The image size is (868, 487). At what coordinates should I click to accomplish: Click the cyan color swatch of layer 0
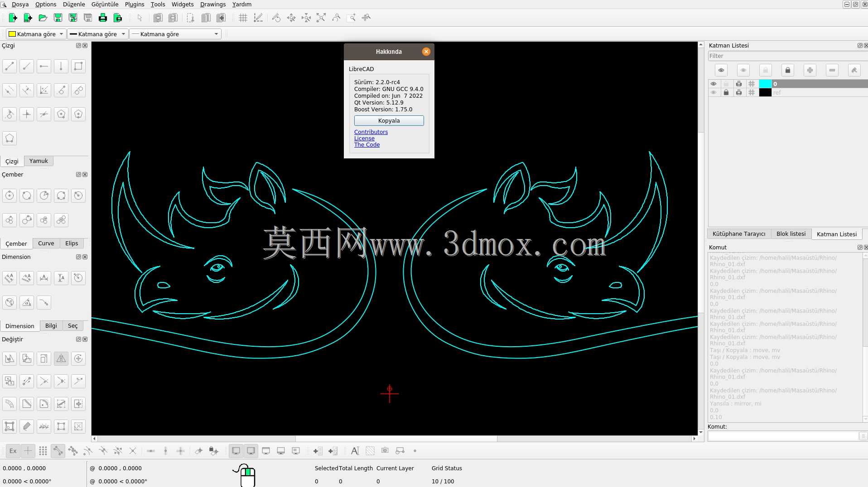pyautogui.click(x=765, y=84)
